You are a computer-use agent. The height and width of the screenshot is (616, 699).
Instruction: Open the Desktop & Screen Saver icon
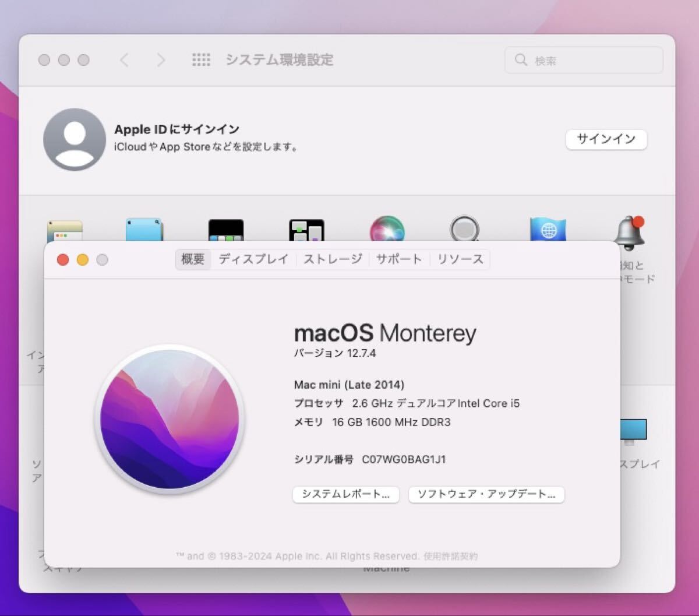coord(144,230)
